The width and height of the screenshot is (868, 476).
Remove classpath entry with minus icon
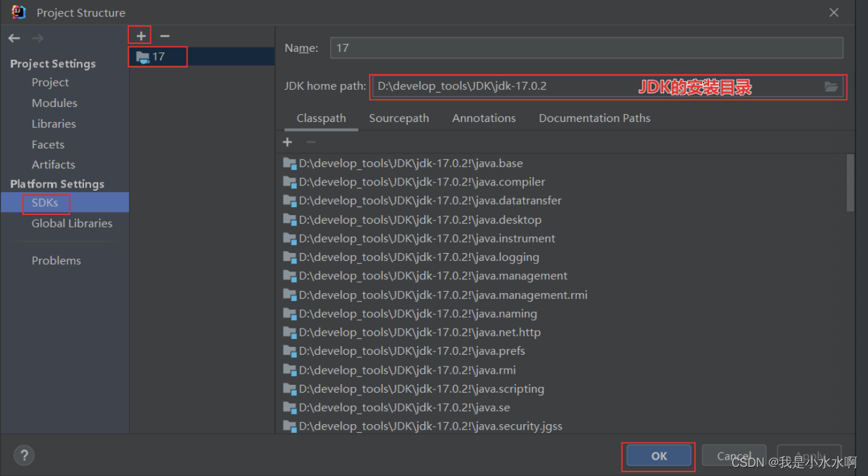[311, 142]
